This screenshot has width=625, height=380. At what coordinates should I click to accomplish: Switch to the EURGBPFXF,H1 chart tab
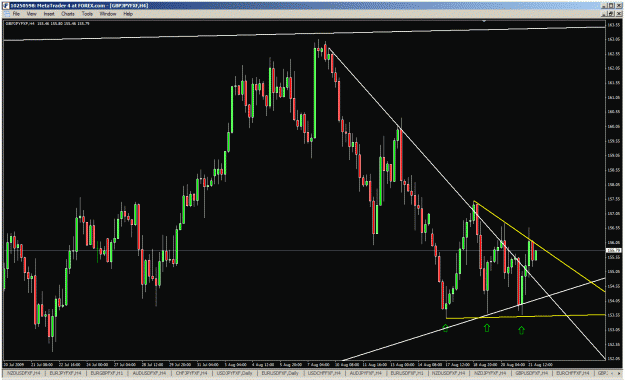point(107,373)
